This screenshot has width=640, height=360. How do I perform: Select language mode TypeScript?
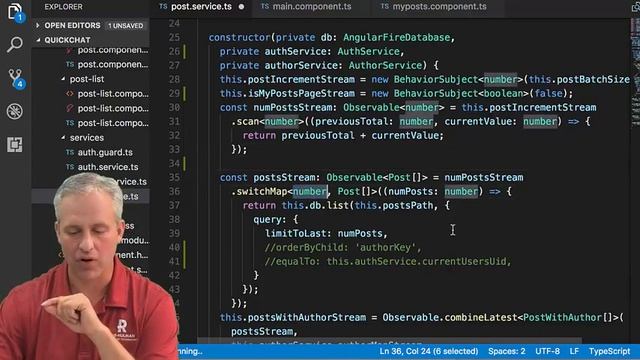click(609, 351)
